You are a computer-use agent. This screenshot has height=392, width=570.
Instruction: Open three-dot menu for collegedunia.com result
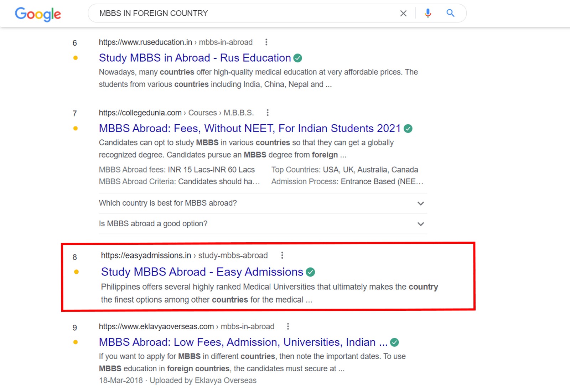tap(268, 113)
